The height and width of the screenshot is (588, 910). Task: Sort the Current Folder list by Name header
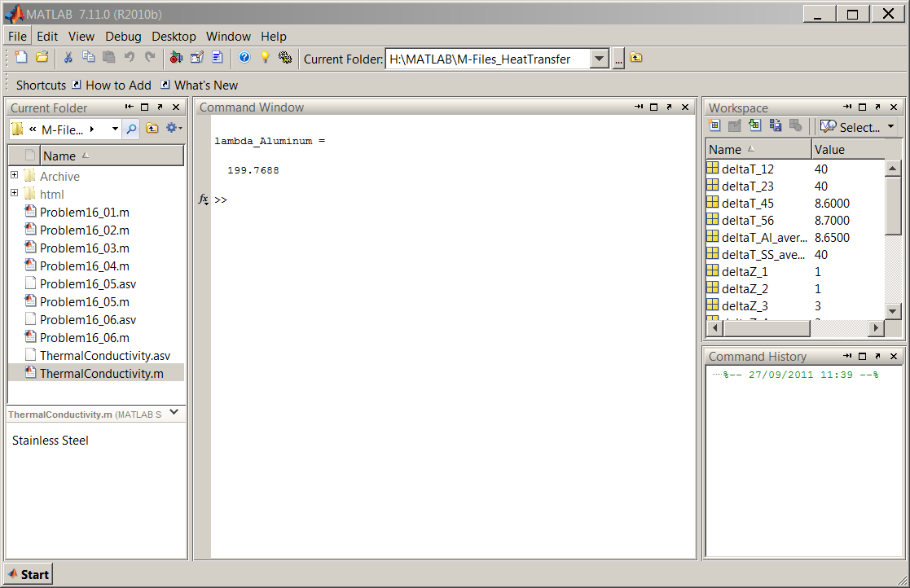coord(112,156)
